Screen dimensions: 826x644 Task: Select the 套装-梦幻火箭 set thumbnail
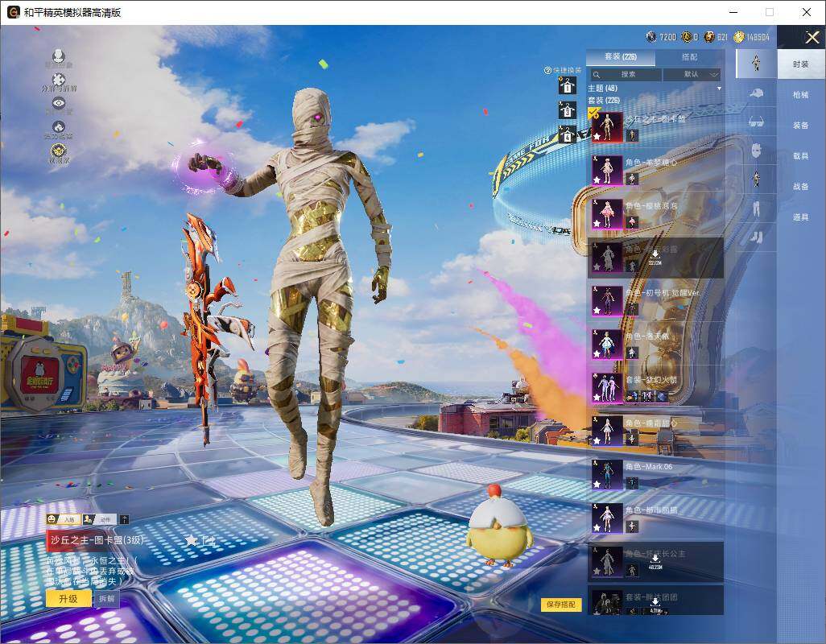(x=607, y=387)
